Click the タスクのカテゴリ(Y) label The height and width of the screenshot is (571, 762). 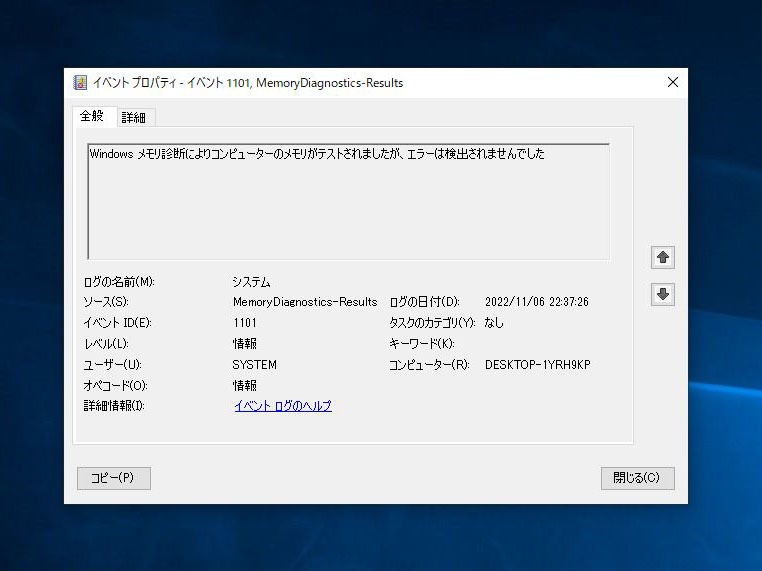pyautogui.click(x=433, y=323)
